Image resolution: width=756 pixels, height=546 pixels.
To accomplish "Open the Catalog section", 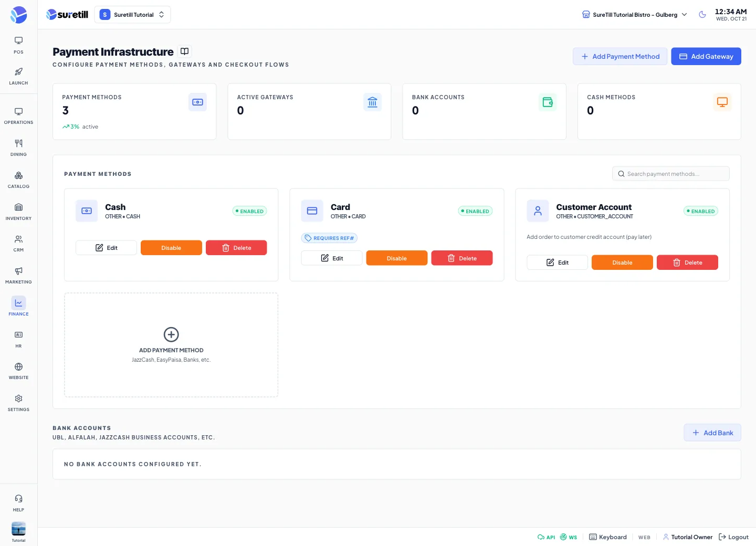I will tap(18, 180).
